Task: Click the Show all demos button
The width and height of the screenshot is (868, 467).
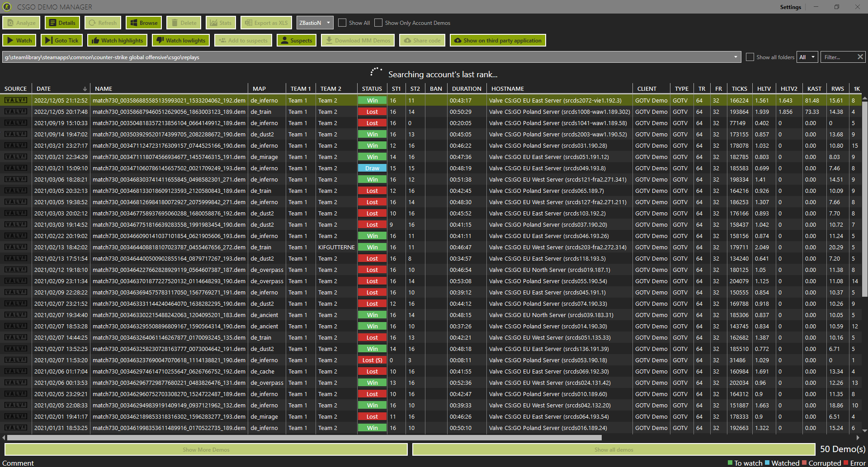Action: 613,449
